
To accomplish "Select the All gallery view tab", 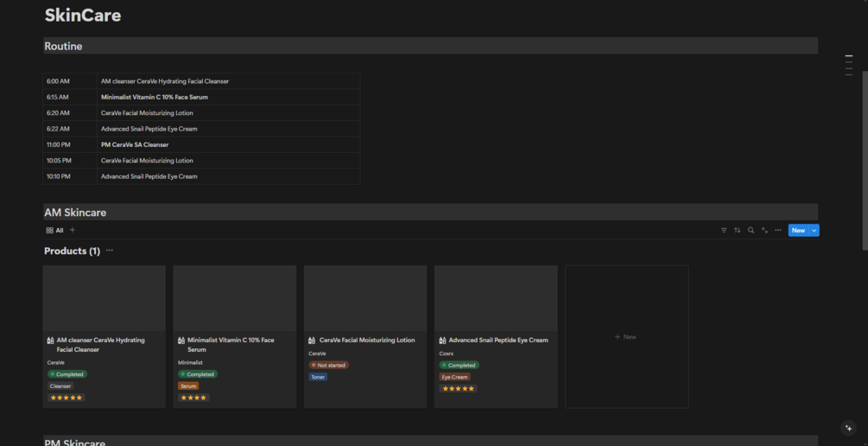I will 54,231.
